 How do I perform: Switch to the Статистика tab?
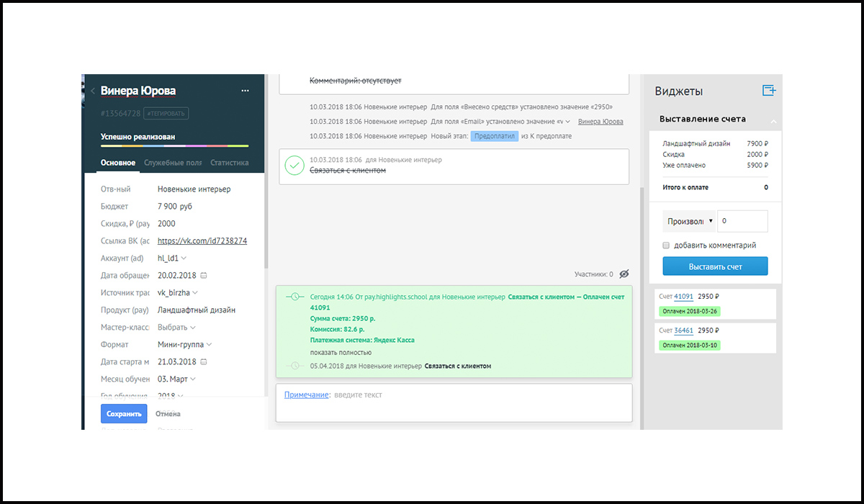click(x=229, y=163)
